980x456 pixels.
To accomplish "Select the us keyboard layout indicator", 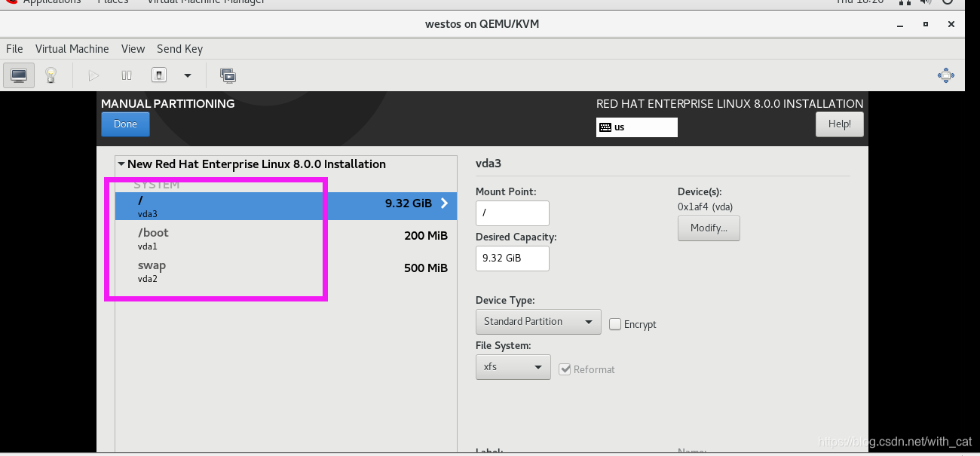I will coord(637,127).
